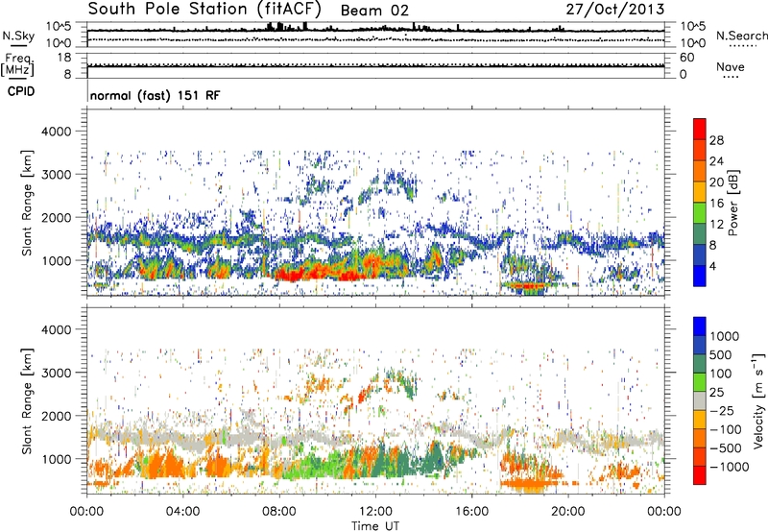This screenshot has width=768, height=532.
Task: Click the '3000' tick of the power panel
Action: (x=57, y=175)
